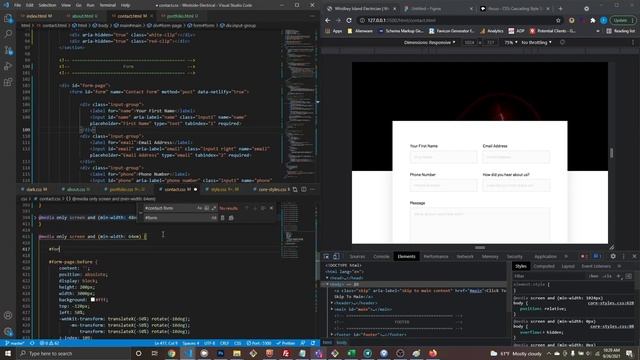This screenshot has height=360, width=640.
Task: Open the No throttling dropdown
Action: pos(536,42)
